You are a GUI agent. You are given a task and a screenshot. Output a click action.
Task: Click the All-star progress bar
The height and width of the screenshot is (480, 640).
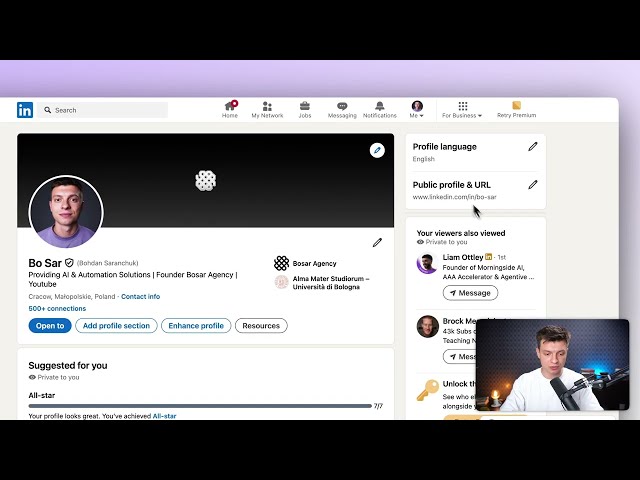pyautogui.click(x=200, y=406)
